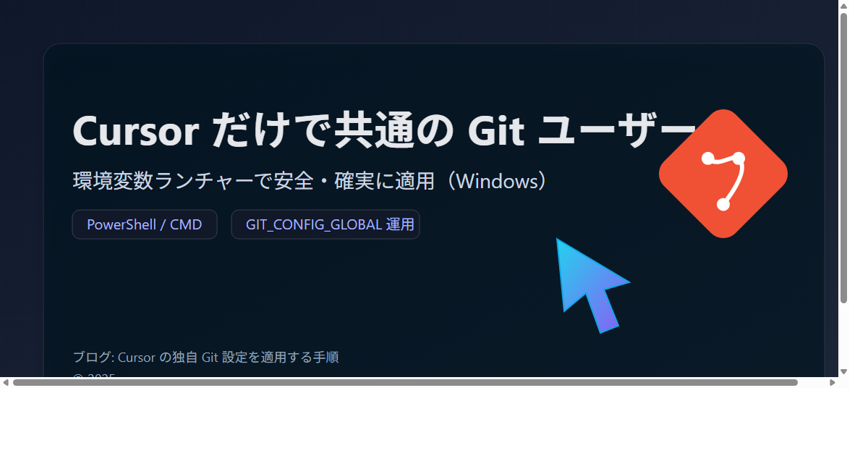The image size is (868, 456).
Task: Click the horizontal scrollbar thumb
Action: pos(405,382)
